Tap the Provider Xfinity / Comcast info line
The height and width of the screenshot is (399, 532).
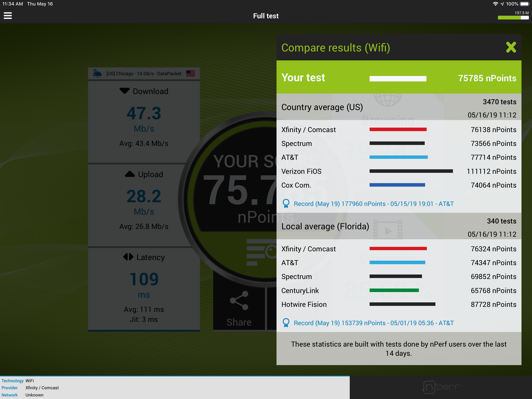[x=30, y=388]
